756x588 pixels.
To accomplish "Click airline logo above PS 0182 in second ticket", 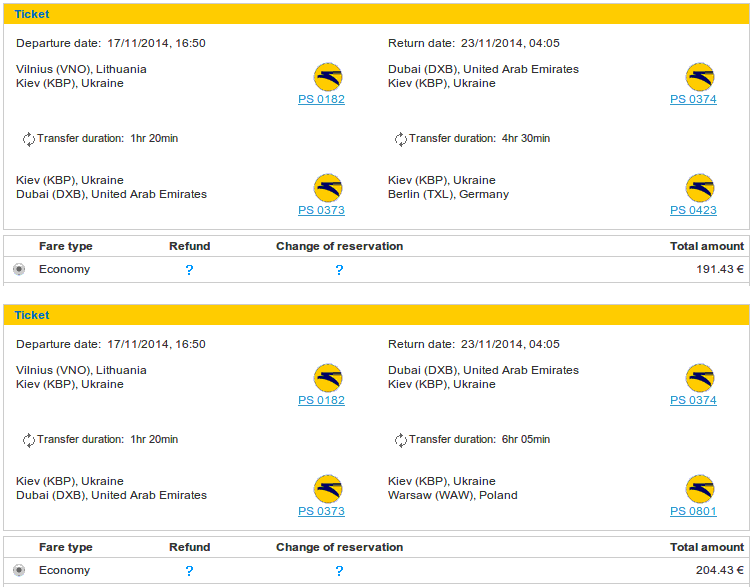I will [x=328, y=378].
